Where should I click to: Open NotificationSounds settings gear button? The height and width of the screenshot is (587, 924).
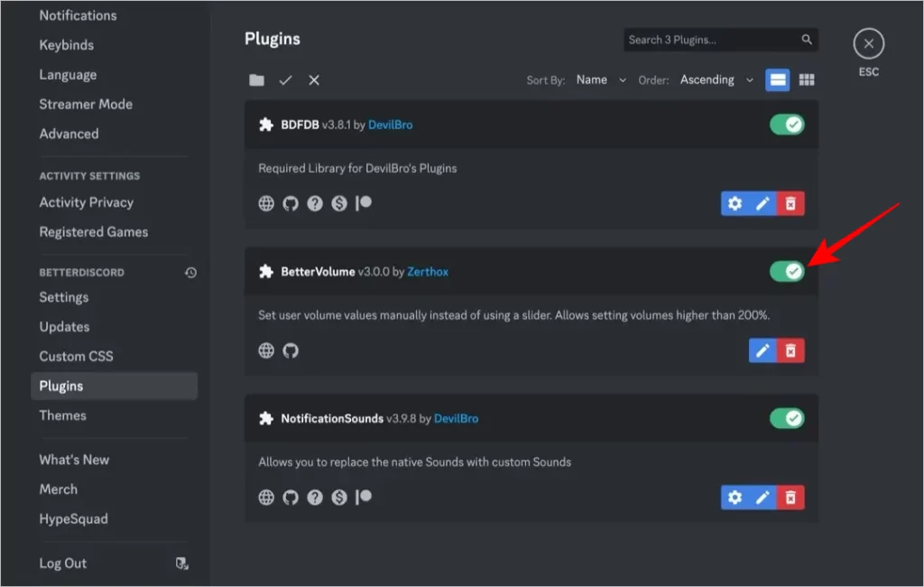(735, 498)
